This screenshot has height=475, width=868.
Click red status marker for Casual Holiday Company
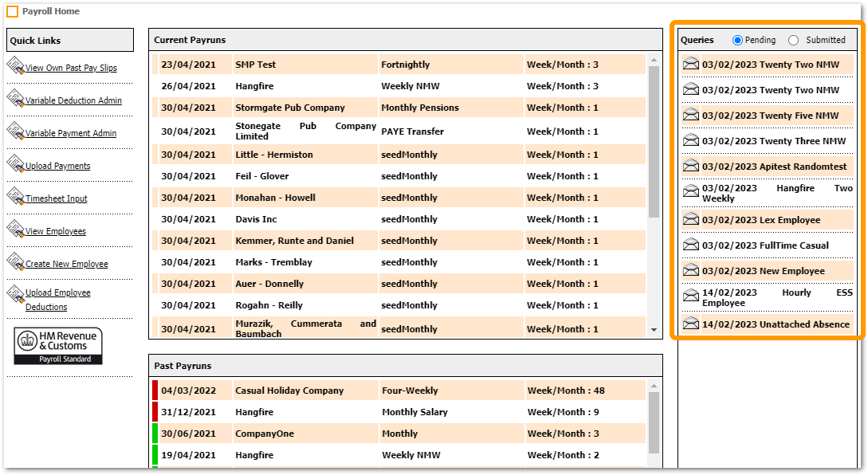pyautogui.click(x=155, y=391)
